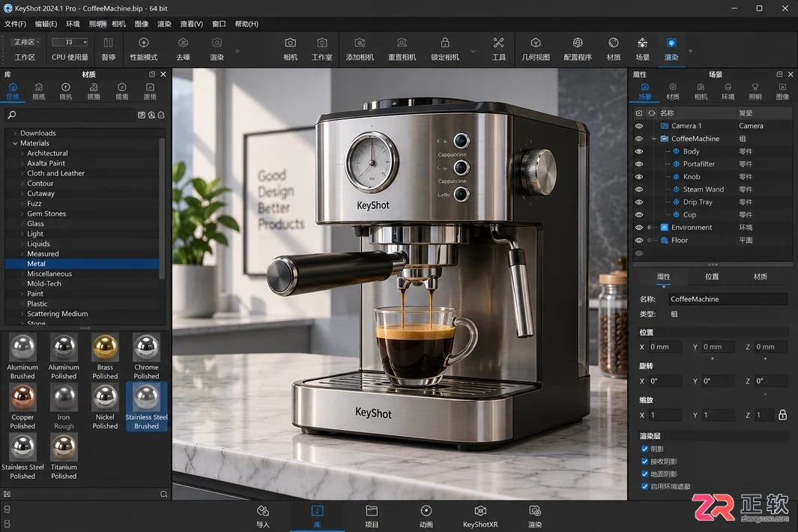Open the 几何视图 geometry view

[536, 43]
